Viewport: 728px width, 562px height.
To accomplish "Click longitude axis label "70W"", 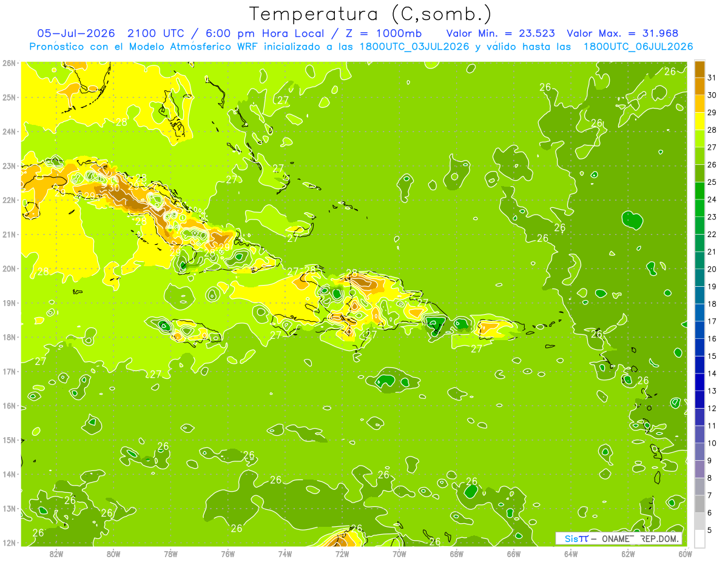I will tap(399, 554).
